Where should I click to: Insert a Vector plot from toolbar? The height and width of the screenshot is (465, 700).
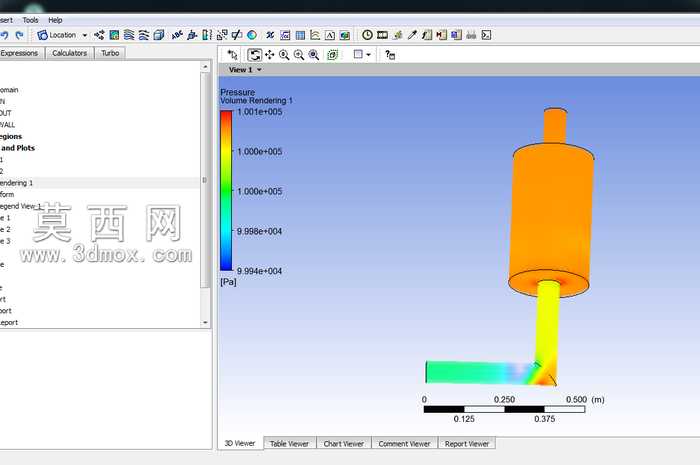[x=99, y=35]
